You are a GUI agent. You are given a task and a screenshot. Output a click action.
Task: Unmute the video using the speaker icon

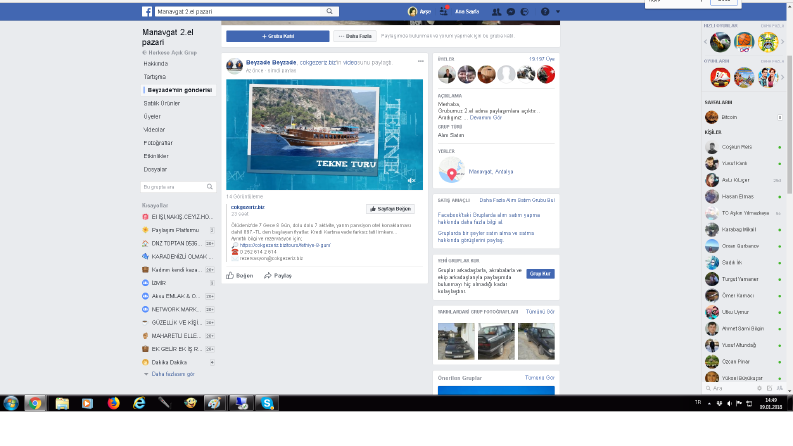[411, 181]
